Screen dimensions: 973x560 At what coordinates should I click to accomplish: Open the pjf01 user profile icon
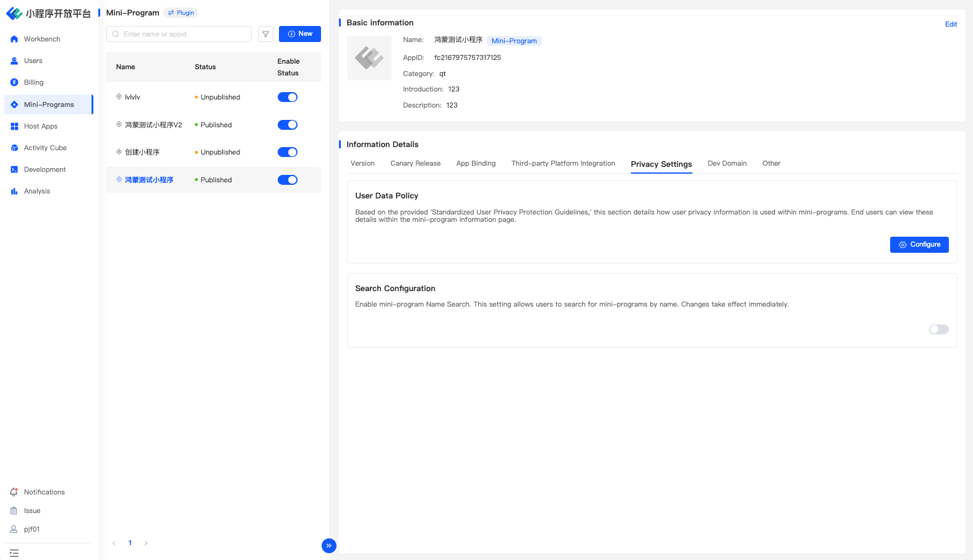click(x=14, y=529)
